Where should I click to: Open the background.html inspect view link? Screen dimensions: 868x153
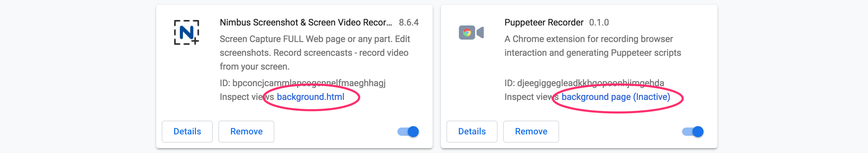(x=311, y=97)
